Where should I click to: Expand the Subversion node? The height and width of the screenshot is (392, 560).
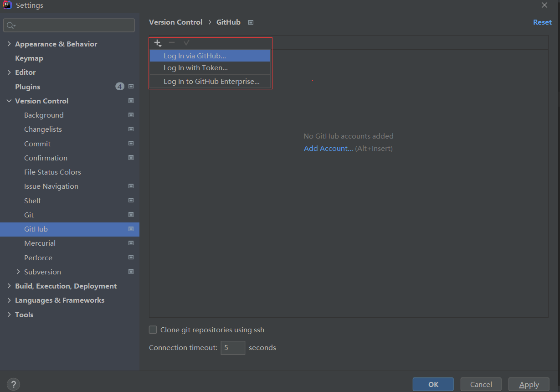(18, 272)
